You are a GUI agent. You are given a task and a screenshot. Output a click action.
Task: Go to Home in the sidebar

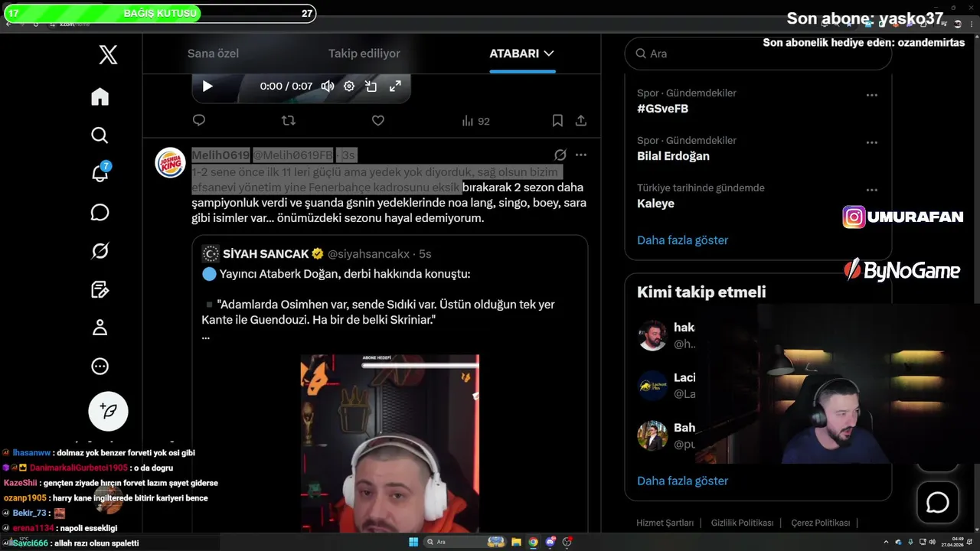point(100,96)
